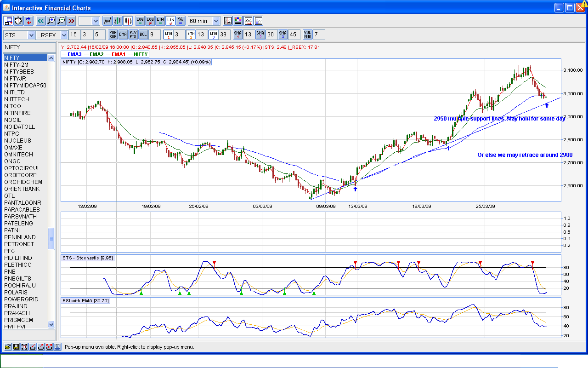The width and height of the screenshot is (588, 368).
Task: Click the Bollinger period field showing 9
Action: pos(154,35)
